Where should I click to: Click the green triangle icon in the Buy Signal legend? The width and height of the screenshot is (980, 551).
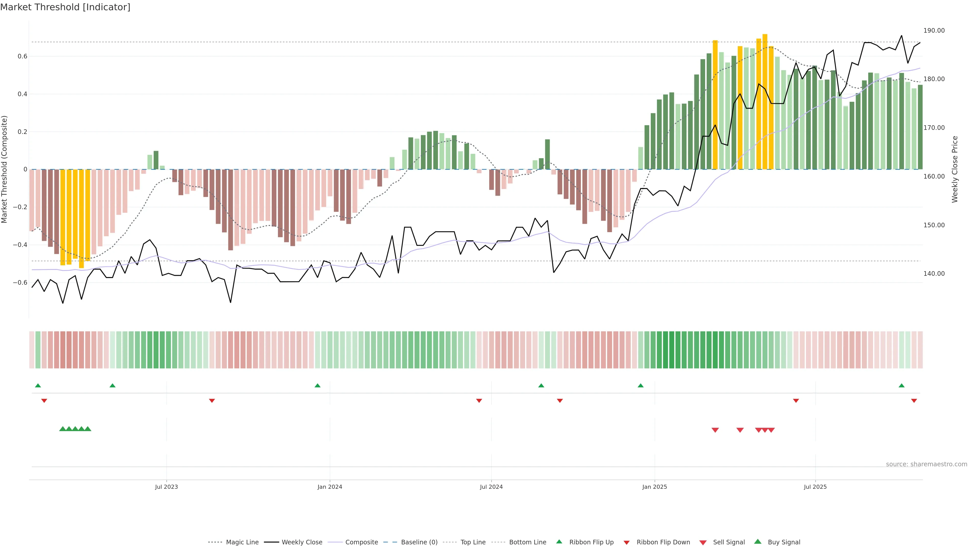pyautogui.click(x=757, y=542)
